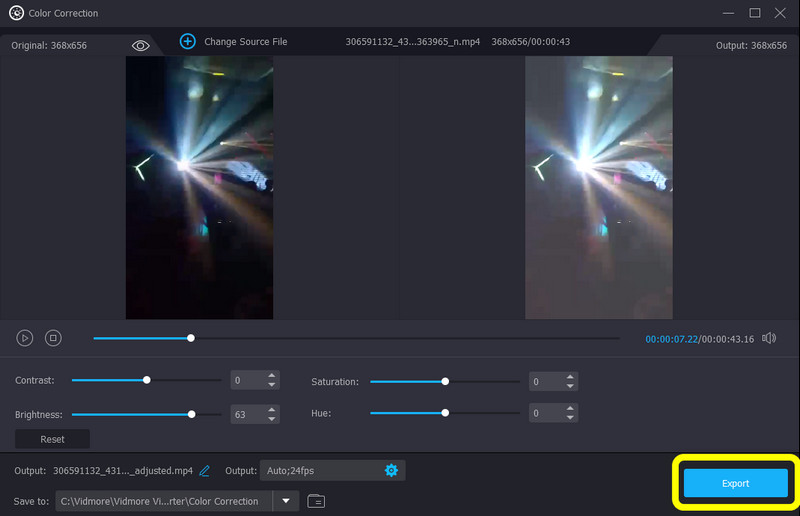Toggle the original preview eye icon
Viewport: 800px width, 516px height.
pyautogui.click(x=140, y=45)
